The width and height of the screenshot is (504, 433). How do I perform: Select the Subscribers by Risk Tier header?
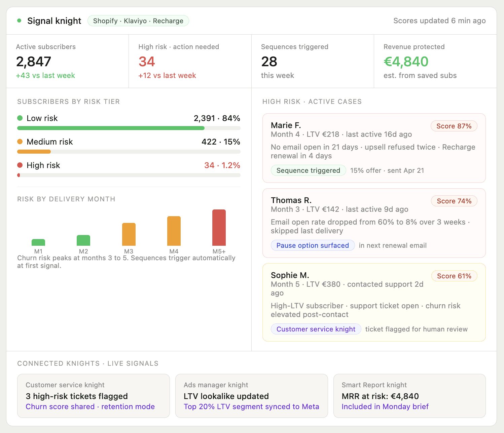68,102
